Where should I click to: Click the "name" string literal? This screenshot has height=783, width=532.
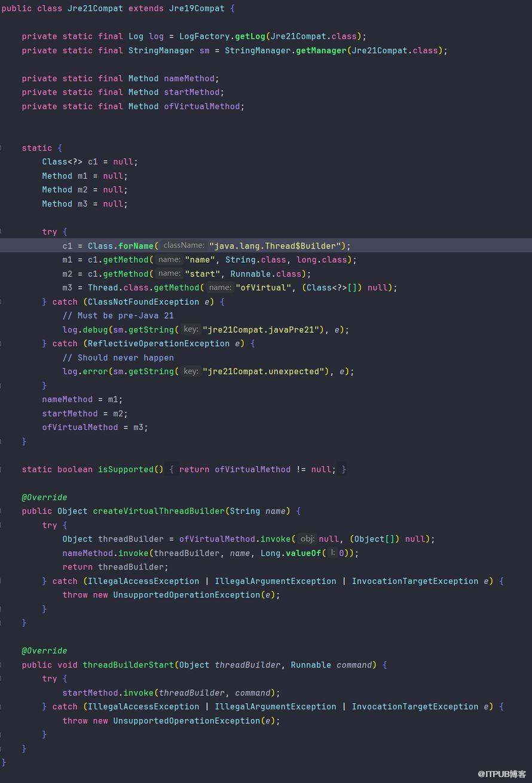200,259
